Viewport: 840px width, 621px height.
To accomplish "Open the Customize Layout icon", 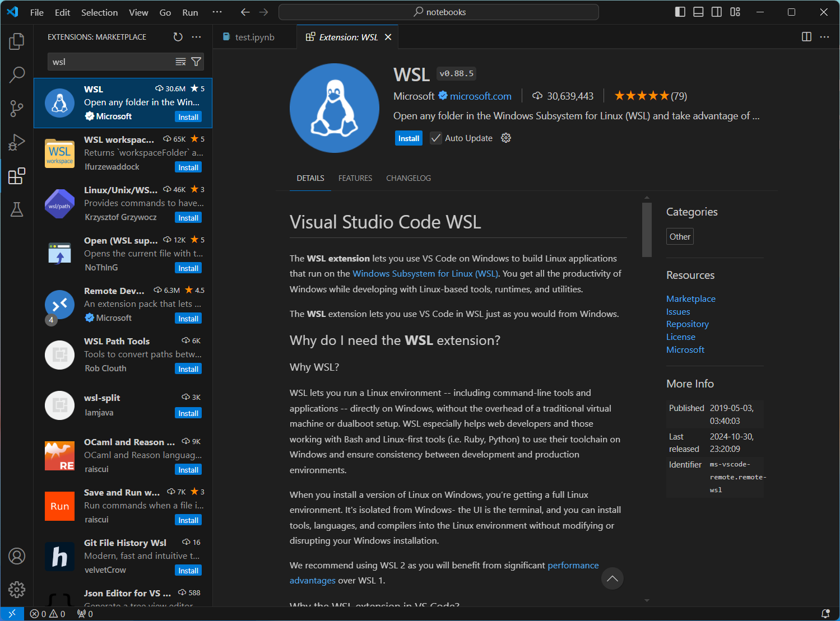I will [735, 12].
